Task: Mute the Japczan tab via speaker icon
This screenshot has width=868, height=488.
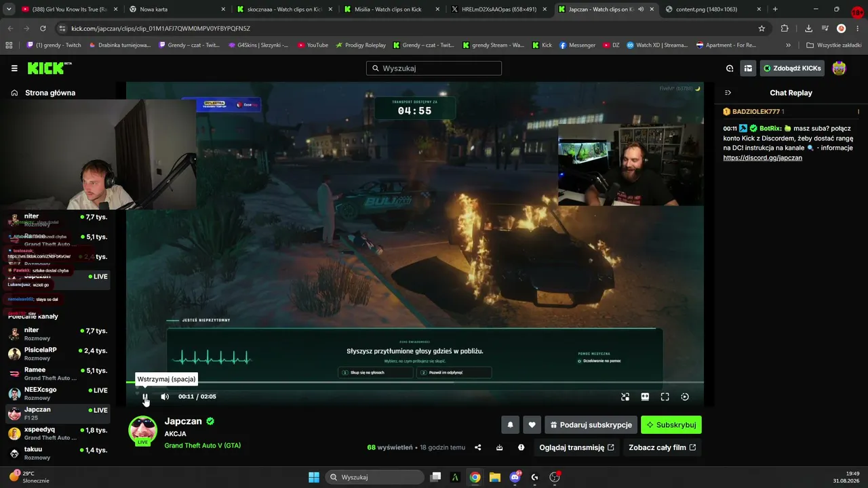Action: coord(641,9)
